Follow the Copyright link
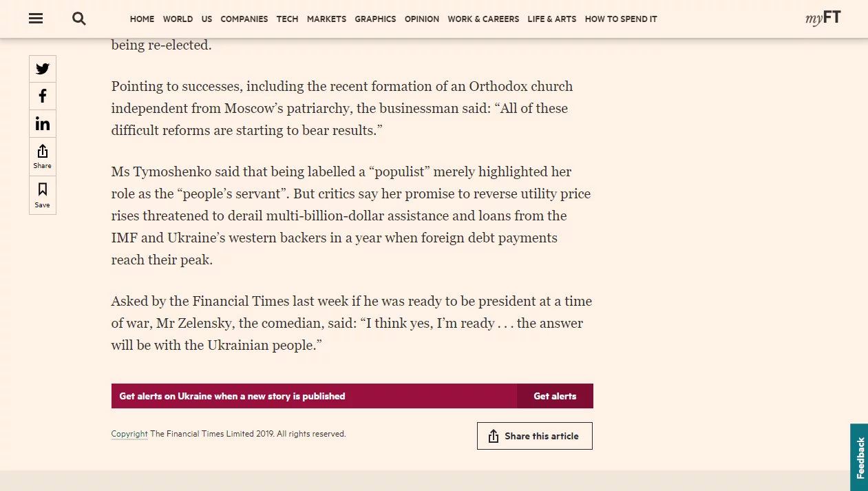868x491 pixels. (x=129, y=434)
